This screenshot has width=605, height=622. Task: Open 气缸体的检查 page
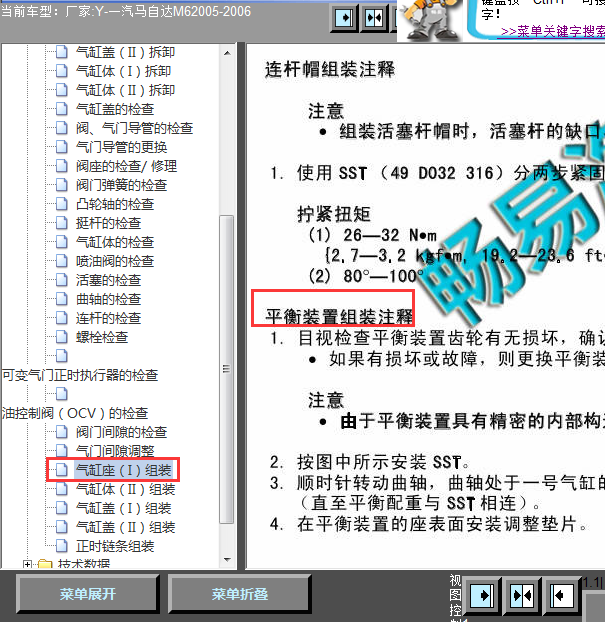pyautogui.click(x=115, y=242)
